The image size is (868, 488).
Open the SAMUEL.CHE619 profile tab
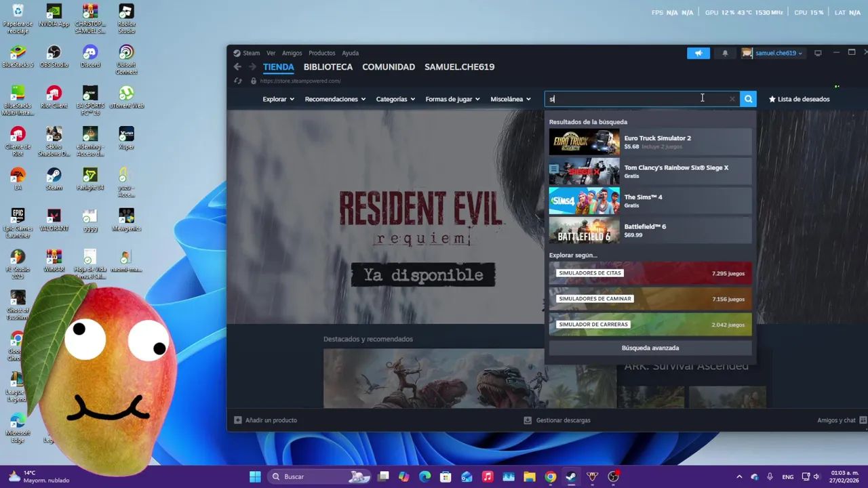(460, 67)
